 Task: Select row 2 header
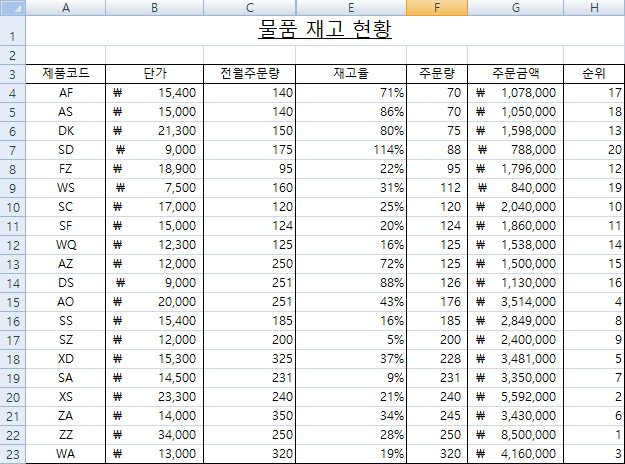[13, 55]
